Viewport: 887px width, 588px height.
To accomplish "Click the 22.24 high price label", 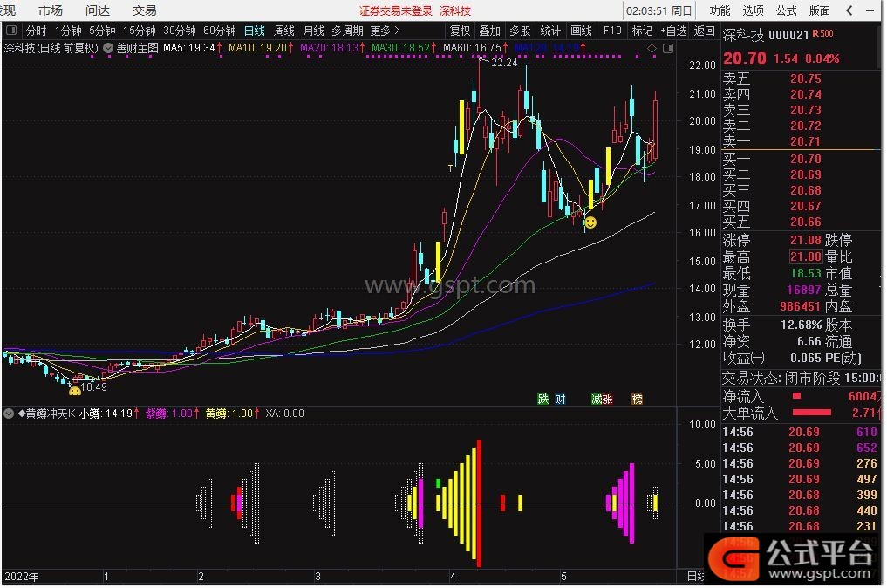I will (505, 63).
